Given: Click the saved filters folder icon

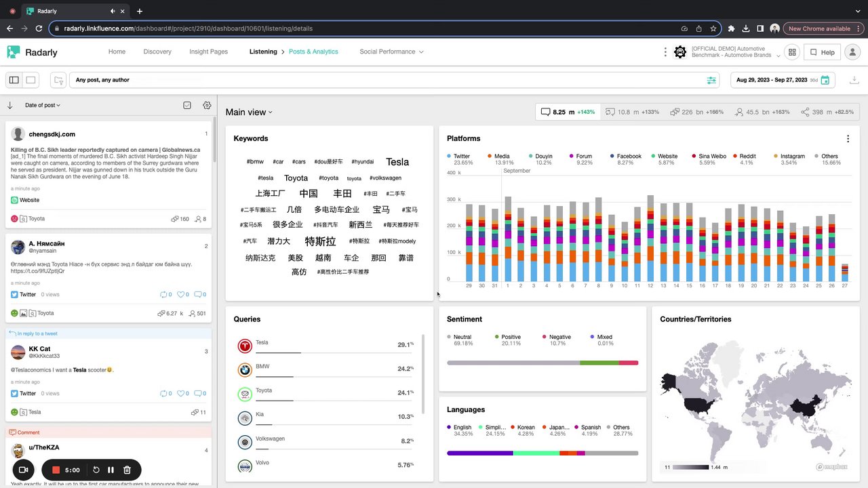Looking at the screenshot, I should tap(58, 80).
